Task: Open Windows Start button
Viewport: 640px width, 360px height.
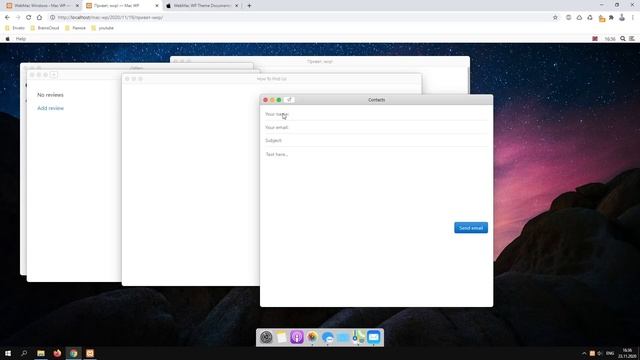Action: tap(8, 353)
